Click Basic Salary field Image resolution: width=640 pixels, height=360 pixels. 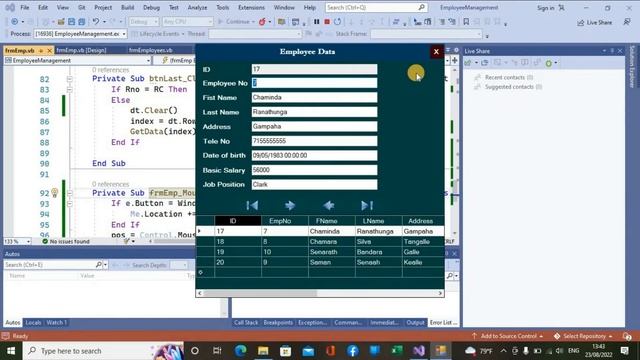314,170
